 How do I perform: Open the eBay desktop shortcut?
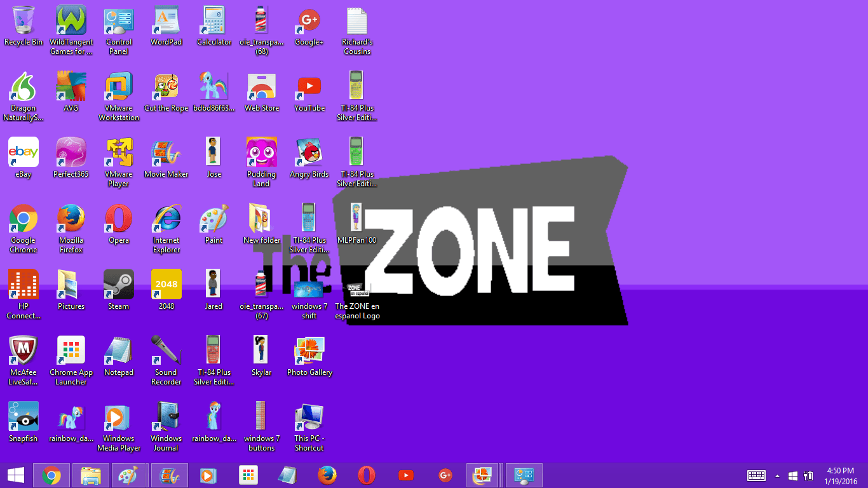pos(24,159)
